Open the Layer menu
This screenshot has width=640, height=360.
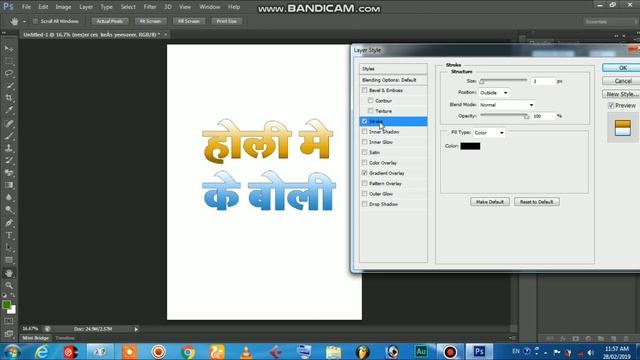tap(86, 7)
